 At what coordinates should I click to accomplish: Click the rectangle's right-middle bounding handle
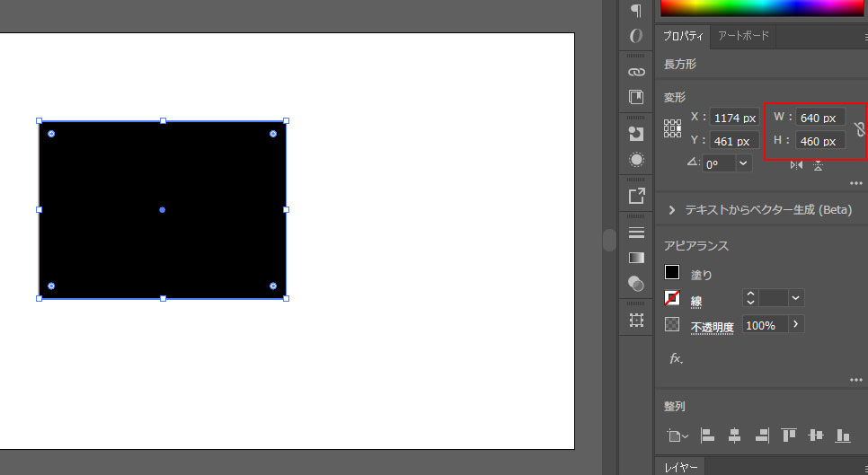287,209
